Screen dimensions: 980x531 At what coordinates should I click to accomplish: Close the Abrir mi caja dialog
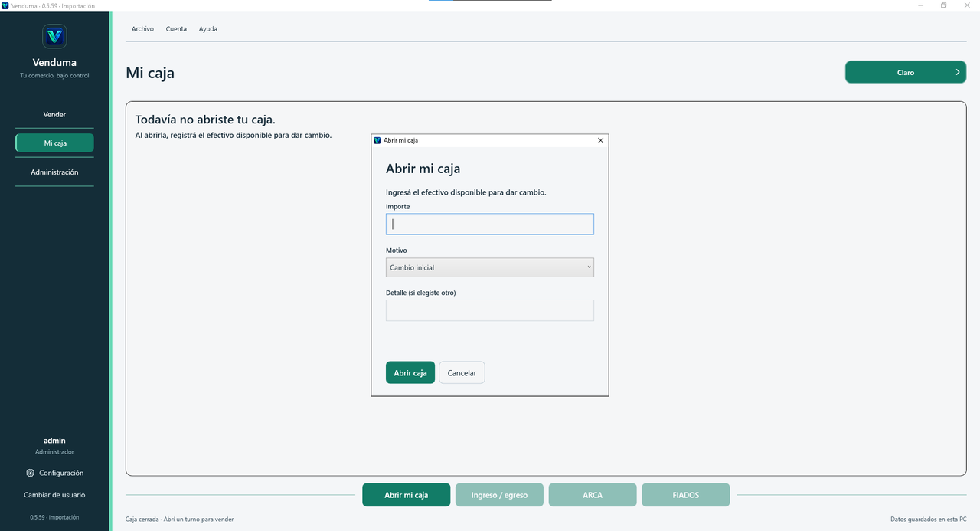pyautogui.click(x=600, y=140)
